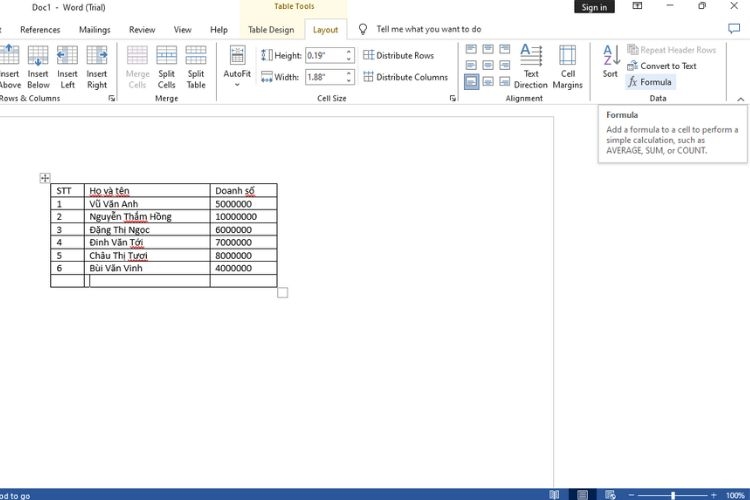This screenshot has width=750, height=500.
Task: Select the Align Bottom Left alignment button
Action: click(x=471, y=82)
